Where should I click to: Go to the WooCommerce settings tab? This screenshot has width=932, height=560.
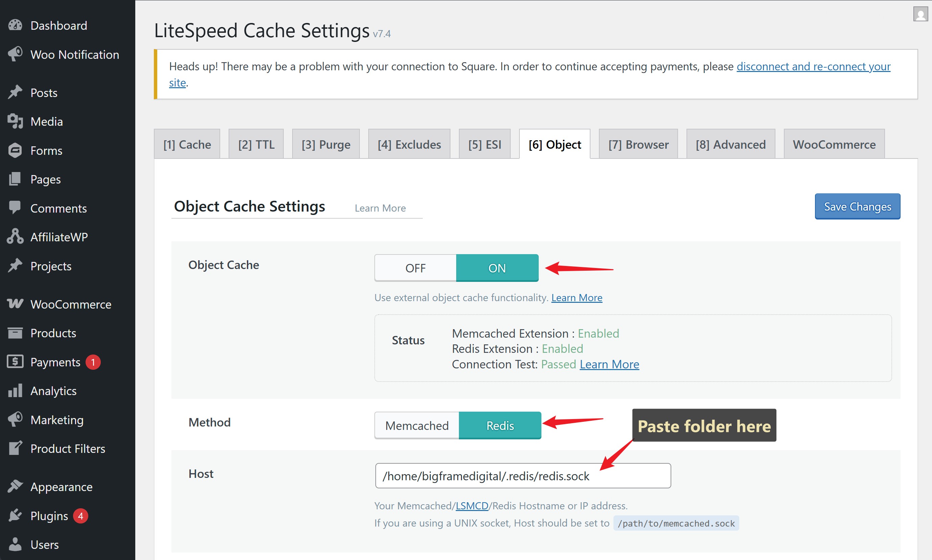834,144
